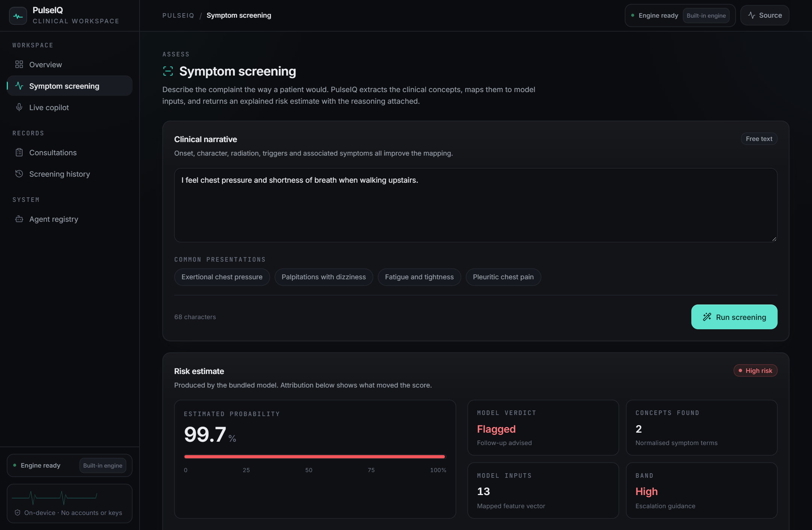
Task: Click the pulse icon in the Source button
Action: point(751,15)
